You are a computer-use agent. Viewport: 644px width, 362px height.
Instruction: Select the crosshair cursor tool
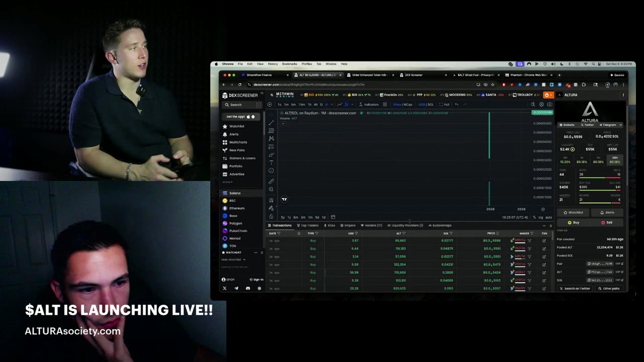tap(271, 114)
